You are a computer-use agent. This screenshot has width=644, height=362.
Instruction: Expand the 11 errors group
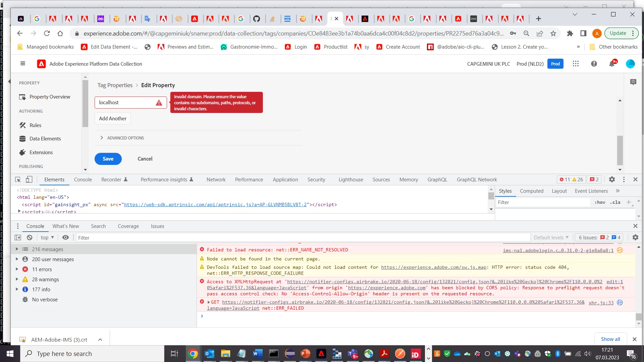tap(17, 269)
